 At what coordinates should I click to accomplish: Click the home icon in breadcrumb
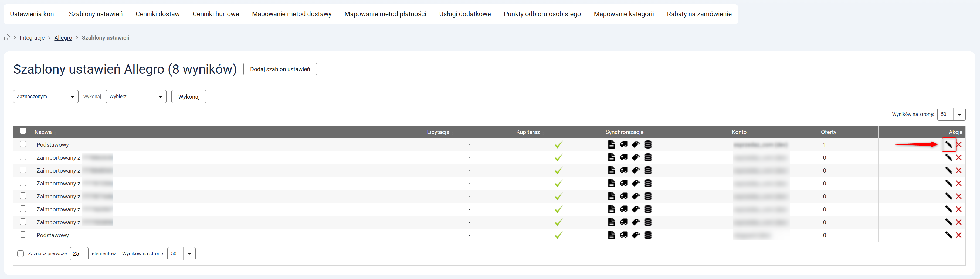tap(7, 37)
